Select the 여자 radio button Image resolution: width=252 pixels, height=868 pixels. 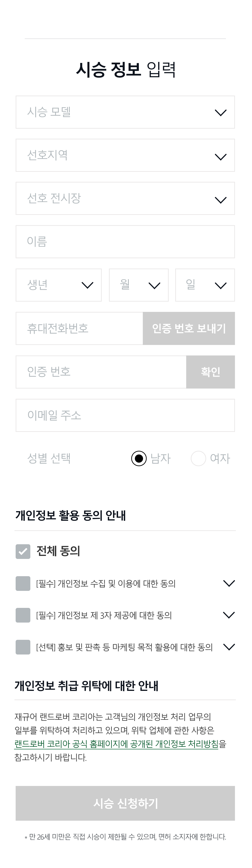(x=198, y=459)
